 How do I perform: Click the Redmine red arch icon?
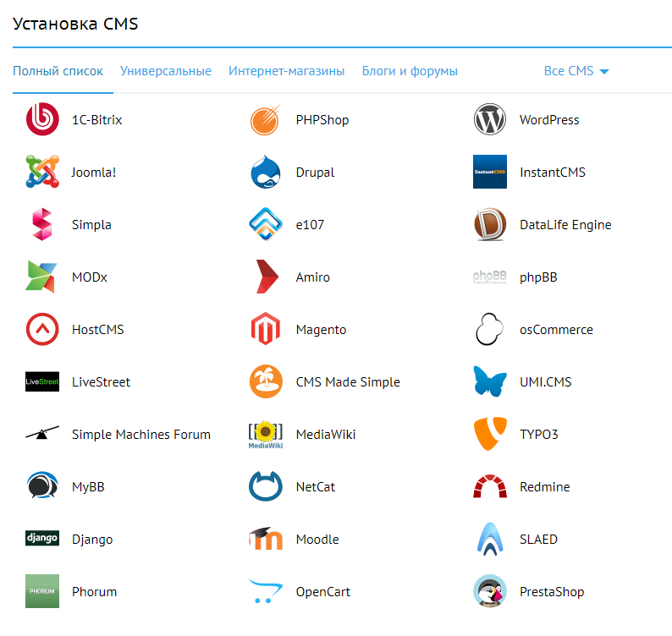point(490,486)
